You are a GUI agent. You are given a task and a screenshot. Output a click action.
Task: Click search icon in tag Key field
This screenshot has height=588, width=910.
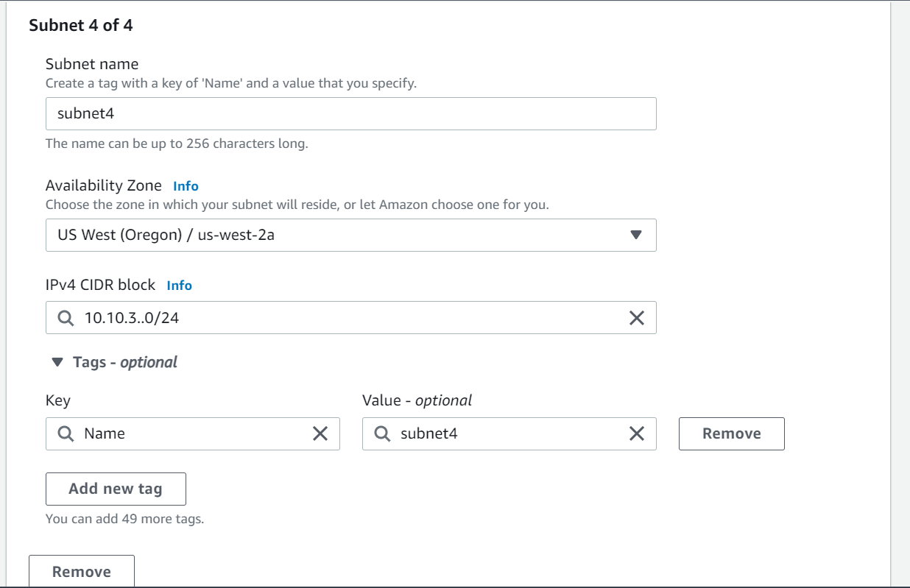[x=66, y=433]
